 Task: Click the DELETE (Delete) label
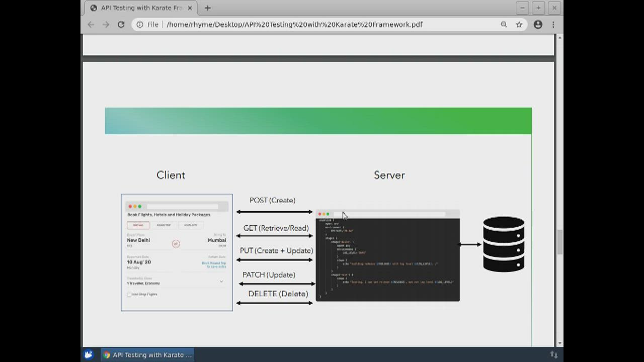[278, 294]
